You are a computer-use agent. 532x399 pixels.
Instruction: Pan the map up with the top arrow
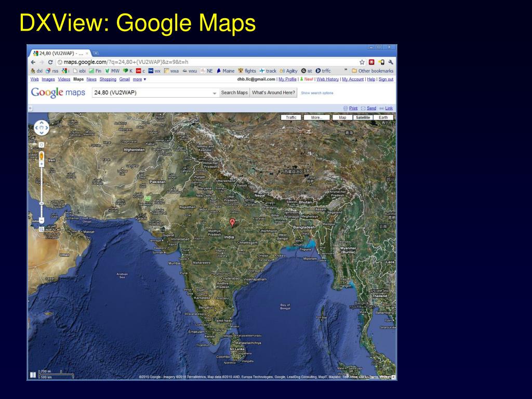coord(42,124)
